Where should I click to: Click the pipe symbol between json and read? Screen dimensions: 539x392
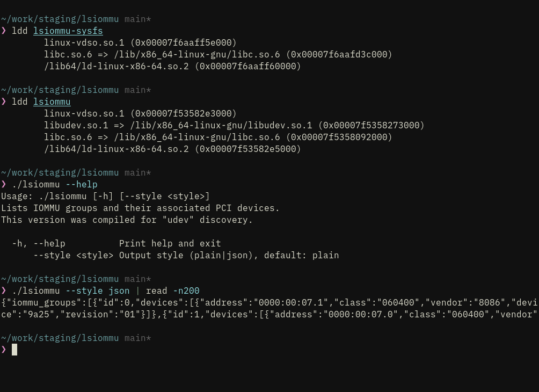(138, 291)
